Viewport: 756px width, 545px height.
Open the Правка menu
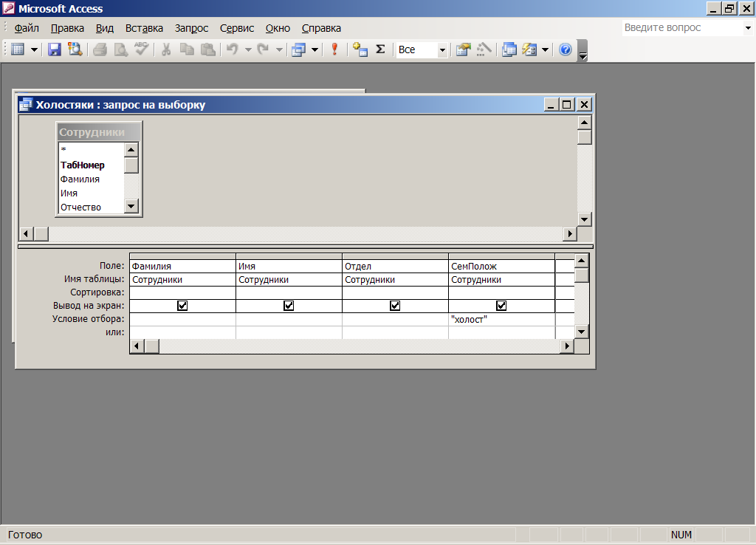tap(67, 28)
